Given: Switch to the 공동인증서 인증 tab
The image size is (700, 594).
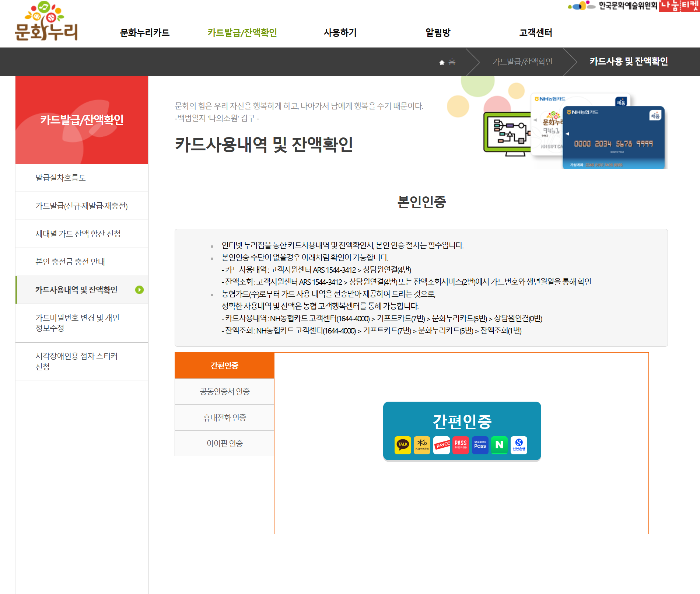Looking at the screenshot, I should (x=224, y=392).
